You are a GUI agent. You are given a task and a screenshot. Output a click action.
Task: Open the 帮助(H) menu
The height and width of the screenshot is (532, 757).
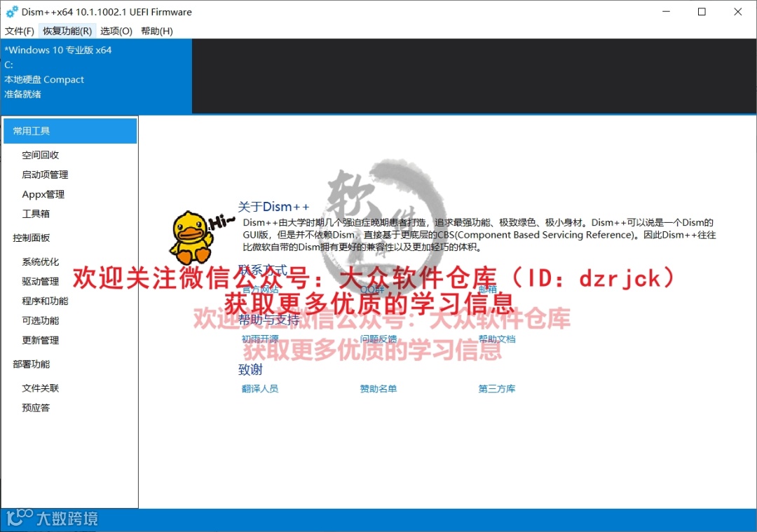pyautogui.click(x=157, y=31)
